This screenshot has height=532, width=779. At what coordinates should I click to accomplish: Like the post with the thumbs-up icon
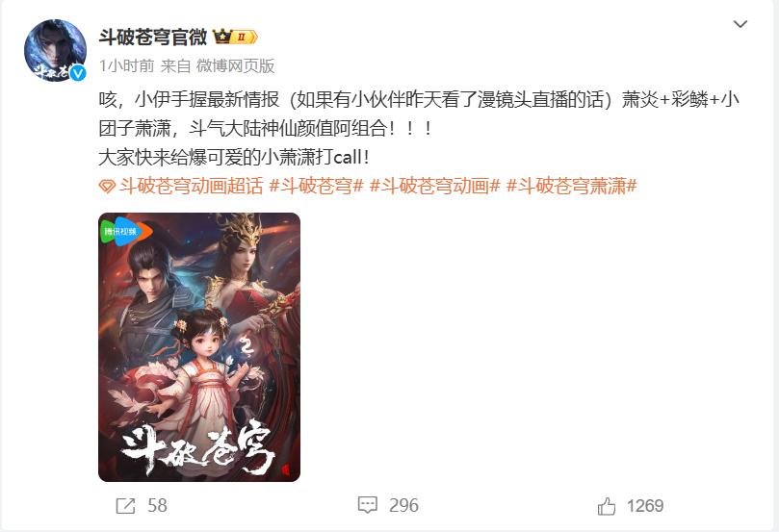(x=606, y=506)
